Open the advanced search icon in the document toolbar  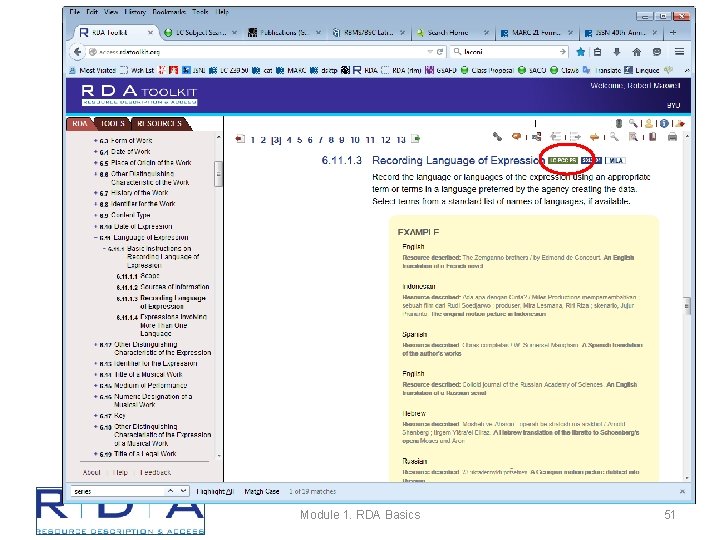click(633, 136)
